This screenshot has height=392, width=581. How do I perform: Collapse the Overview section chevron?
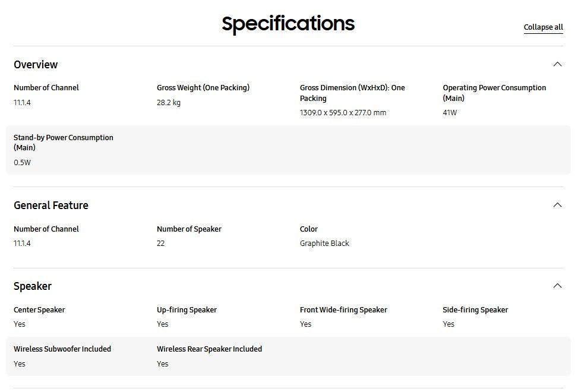tap(557, 64)
